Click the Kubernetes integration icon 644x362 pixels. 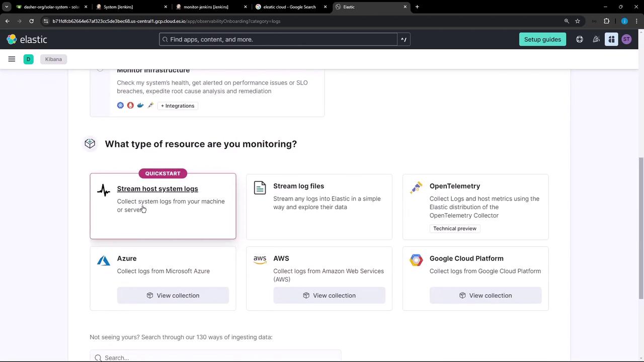point(120,106)
